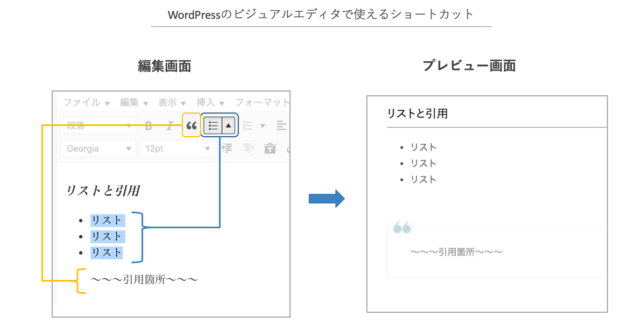Open the 表示 menu

point(172,102)
